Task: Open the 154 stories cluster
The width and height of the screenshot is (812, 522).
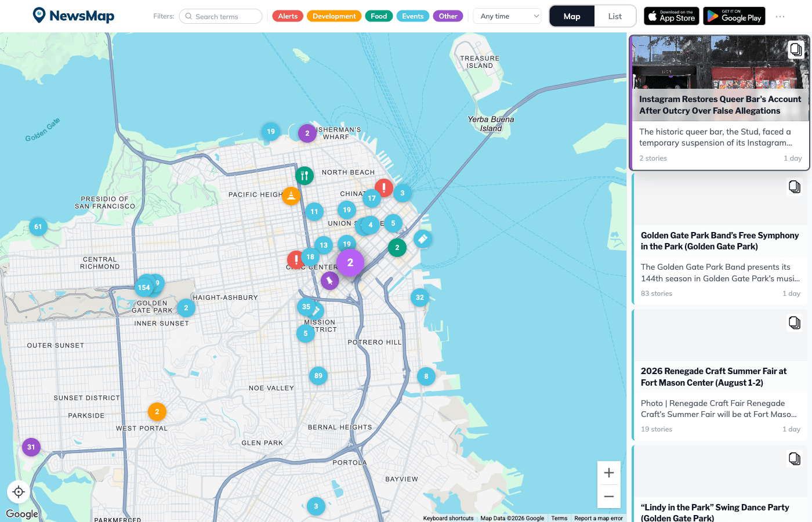Action: click(144, 287)
